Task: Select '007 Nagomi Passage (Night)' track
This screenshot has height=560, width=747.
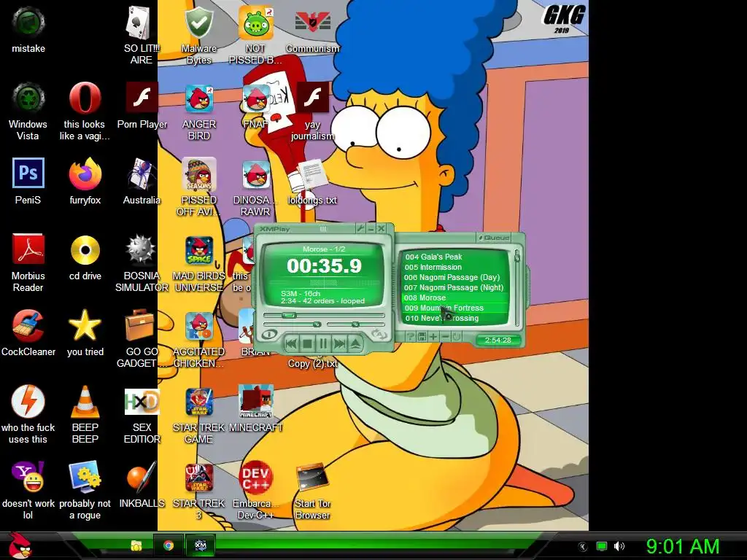Action: tap(456, 287)
